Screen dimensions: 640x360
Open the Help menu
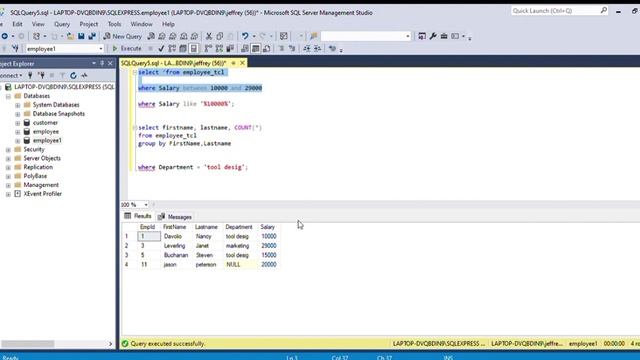point(168,24)
